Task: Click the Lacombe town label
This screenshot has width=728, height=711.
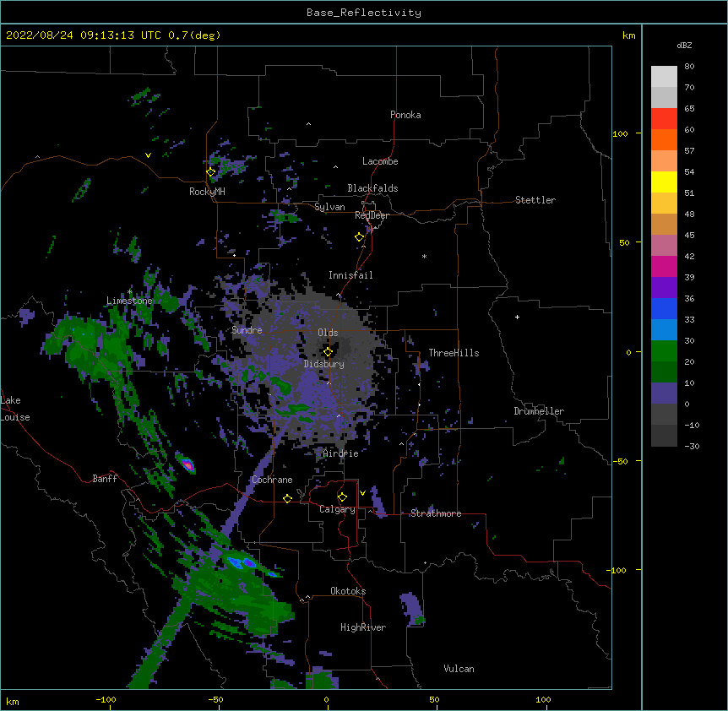Action: pos(380,161)
